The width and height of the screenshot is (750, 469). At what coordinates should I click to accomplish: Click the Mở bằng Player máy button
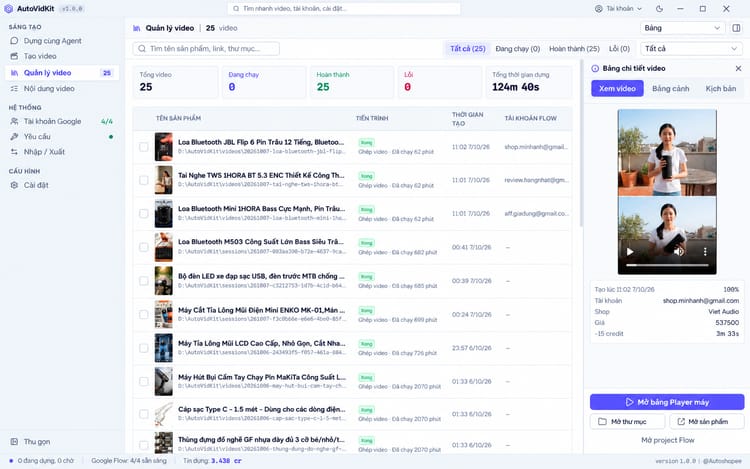(x=667, y=402)
